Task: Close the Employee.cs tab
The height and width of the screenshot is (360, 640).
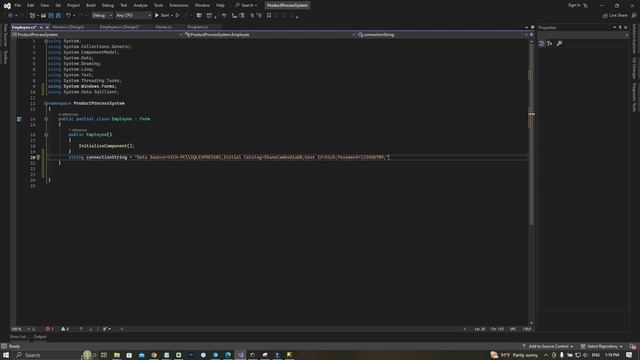Action: click(x=47, y=27)
